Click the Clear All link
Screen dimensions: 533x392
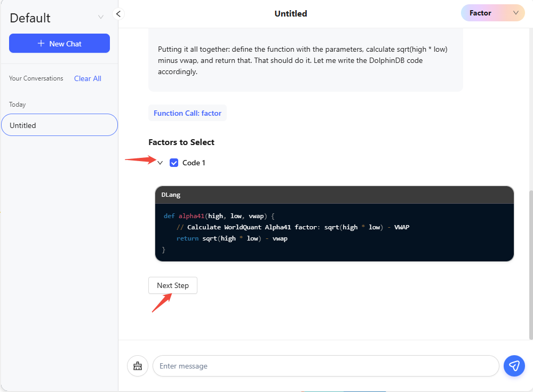(87, 78)
